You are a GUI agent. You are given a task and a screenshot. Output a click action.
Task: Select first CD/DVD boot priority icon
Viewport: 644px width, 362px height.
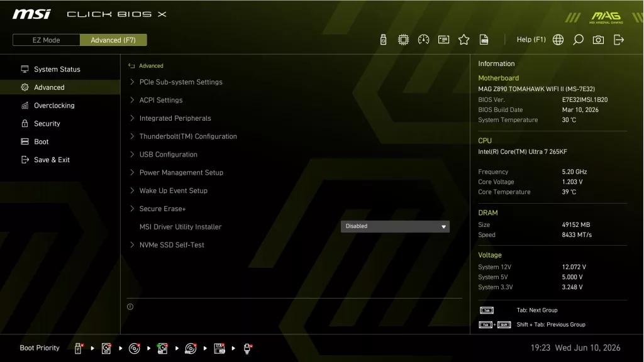[x=135, y=348]
